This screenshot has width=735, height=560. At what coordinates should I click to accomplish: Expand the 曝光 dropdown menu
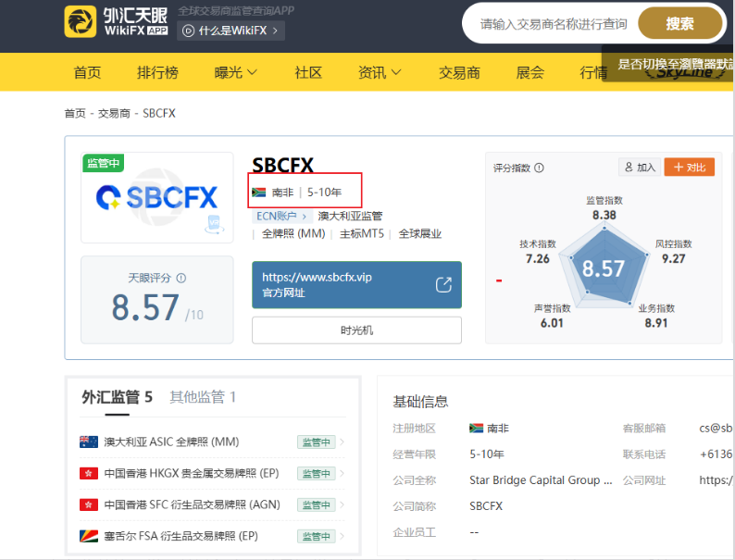(236, 72)
